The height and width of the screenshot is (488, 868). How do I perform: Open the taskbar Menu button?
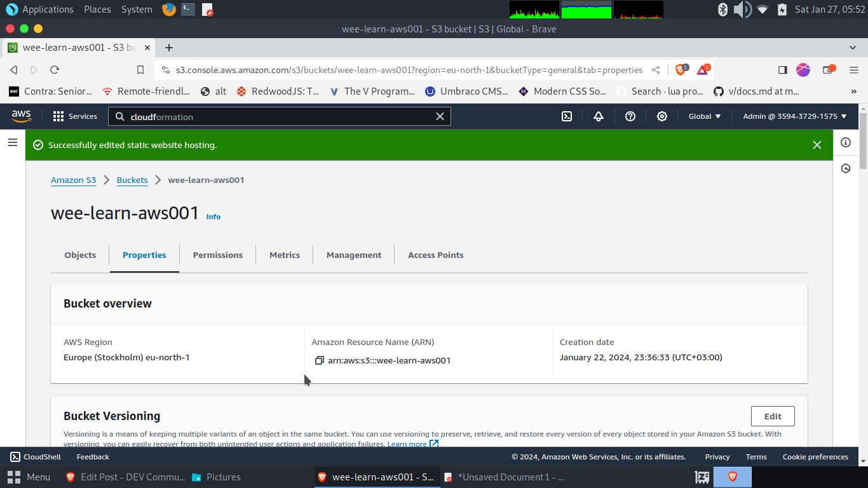point(29,477)
